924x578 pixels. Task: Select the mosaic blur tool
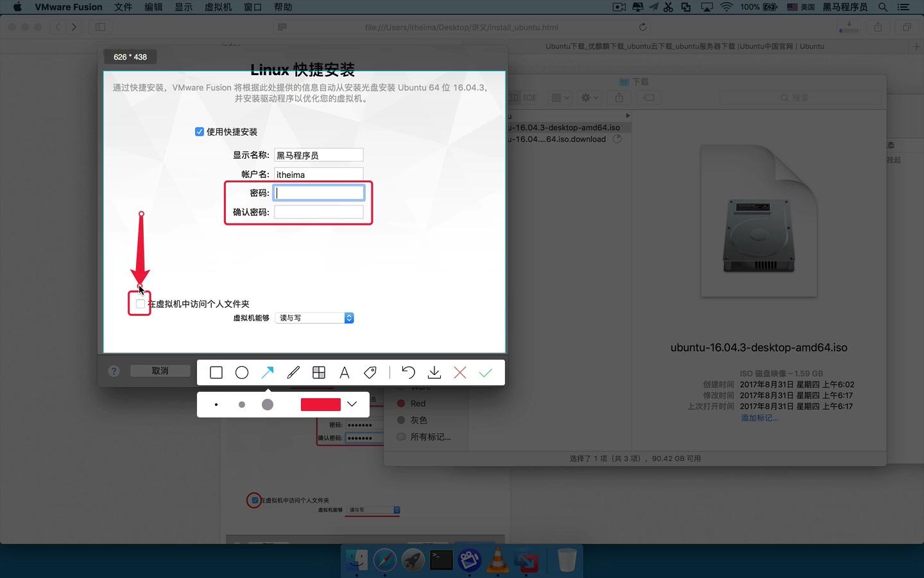[x=319, y=372]
